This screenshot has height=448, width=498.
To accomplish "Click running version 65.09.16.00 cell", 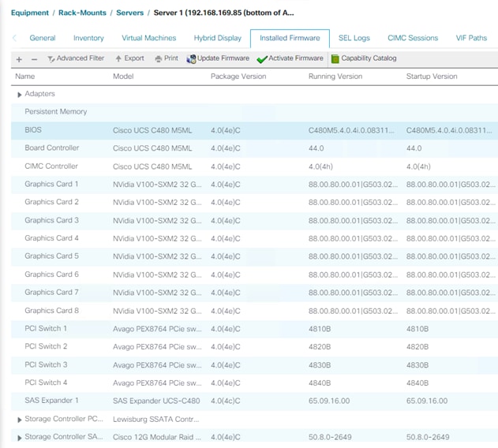I will (x=329, y=401).
